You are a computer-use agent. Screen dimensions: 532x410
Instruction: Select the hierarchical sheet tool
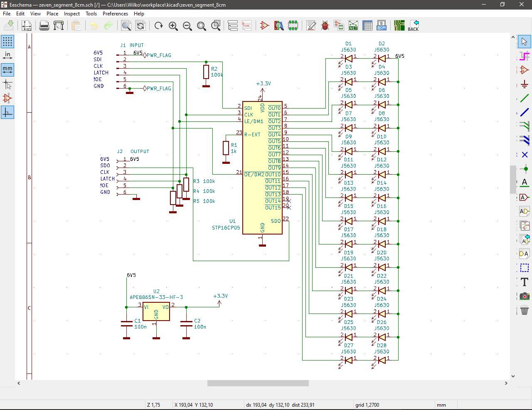[x=524, y=225]
